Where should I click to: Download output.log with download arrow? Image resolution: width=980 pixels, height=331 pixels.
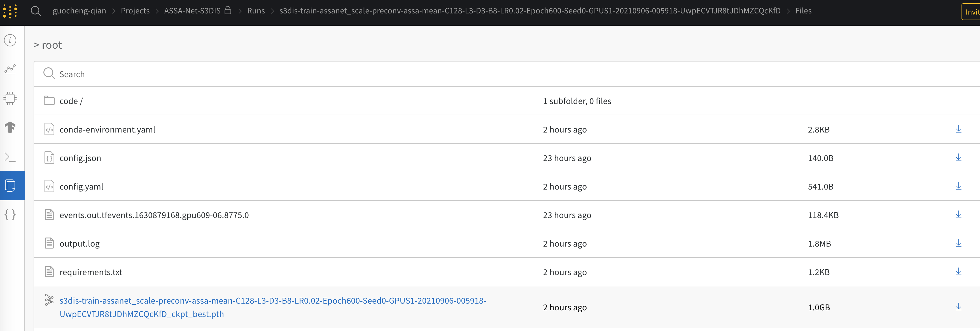(958, 243)
